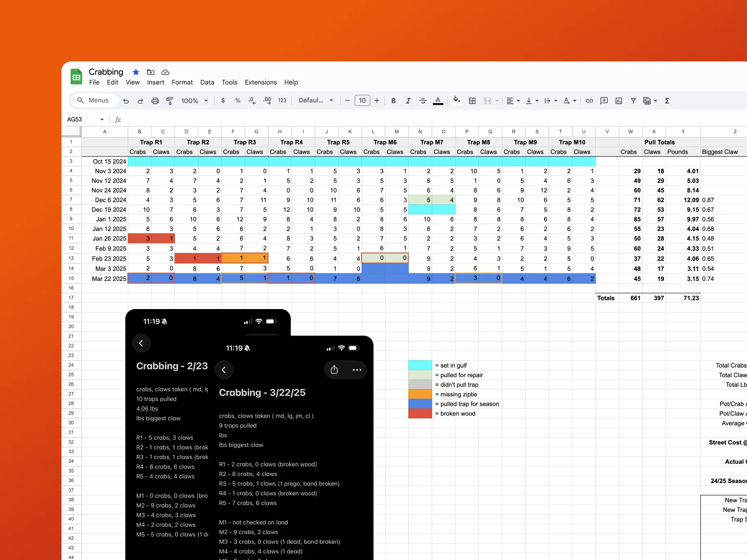
Task: Create a filter using the filter icon
Action: coord(633,101)
